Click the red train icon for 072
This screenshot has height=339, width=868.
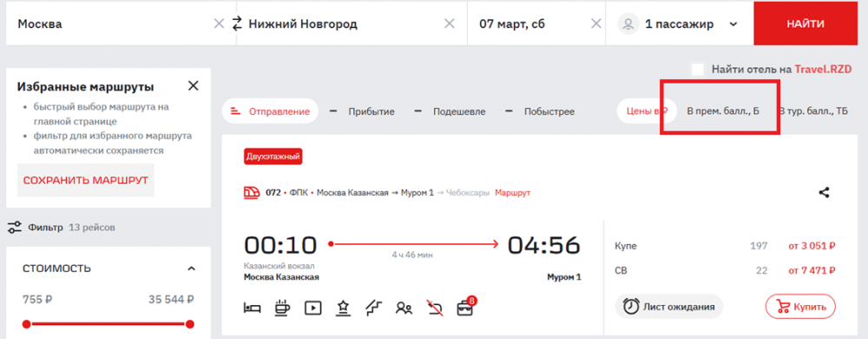pos(253,193)
